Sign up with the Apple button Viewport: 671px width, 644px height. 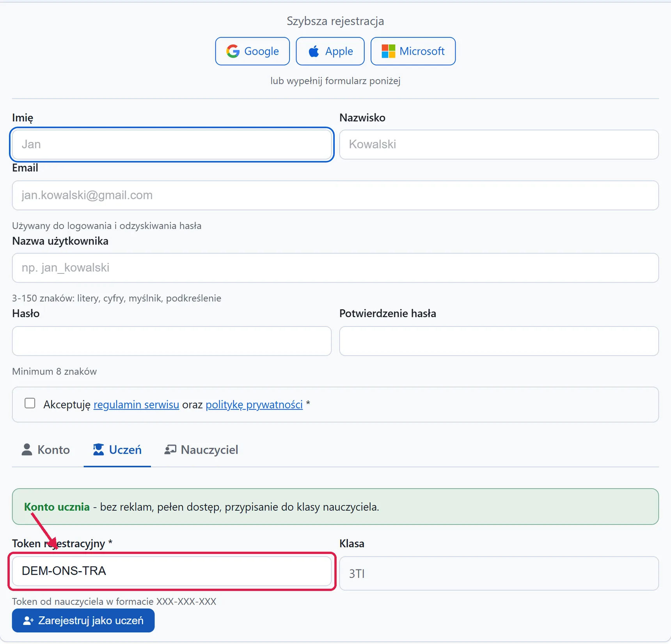tap(330, 51)
